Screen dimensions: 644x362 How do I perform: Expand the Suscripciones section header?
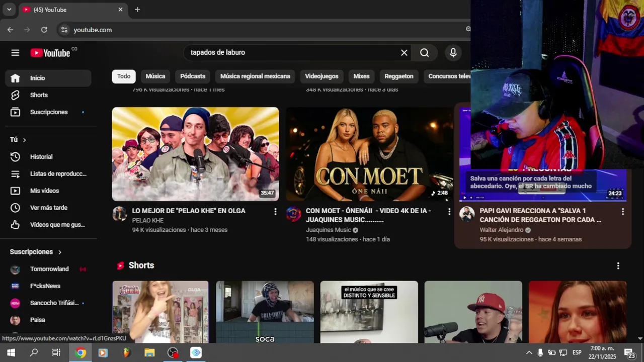tap(36, 252)
